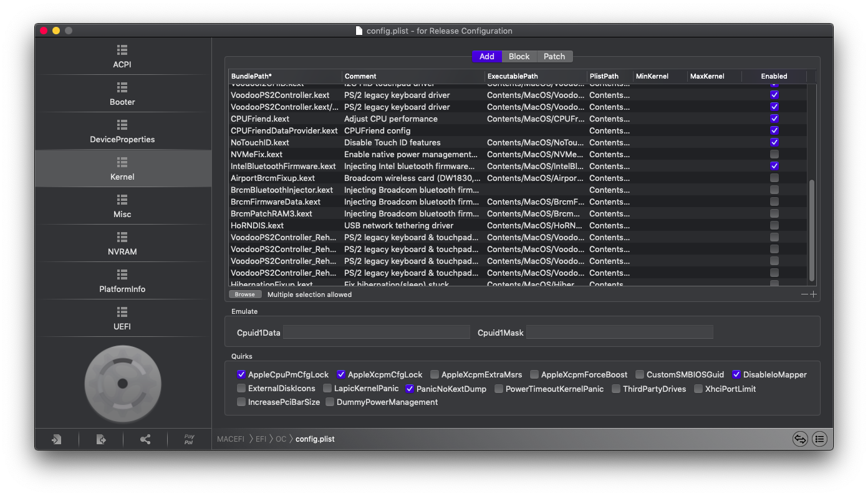Click the plus button to add row
Image resolution: width=868 pixels, height=496 pixels.
813,294
